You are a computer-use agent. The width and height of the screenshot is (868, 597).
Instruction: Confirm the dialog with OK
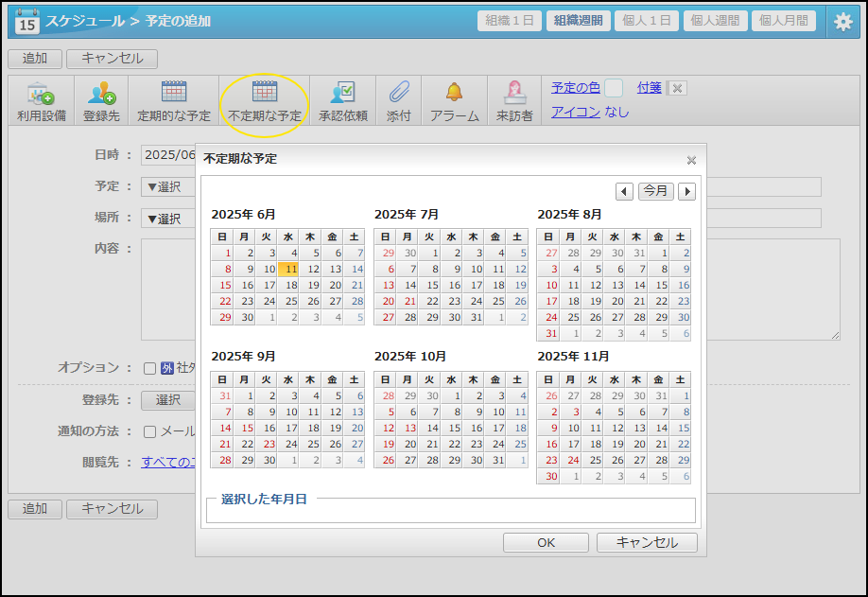pos(546,543)
